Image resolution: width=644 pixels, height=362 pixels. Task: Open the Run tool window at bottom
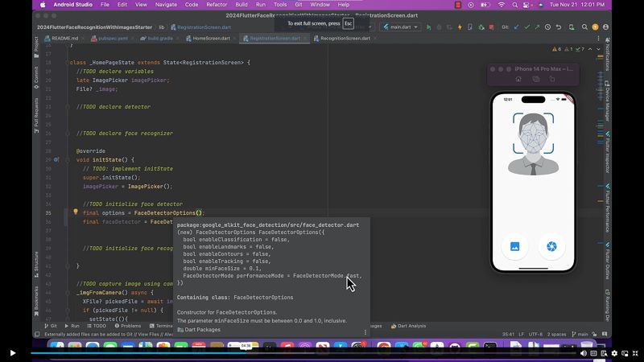coord(72,326)
